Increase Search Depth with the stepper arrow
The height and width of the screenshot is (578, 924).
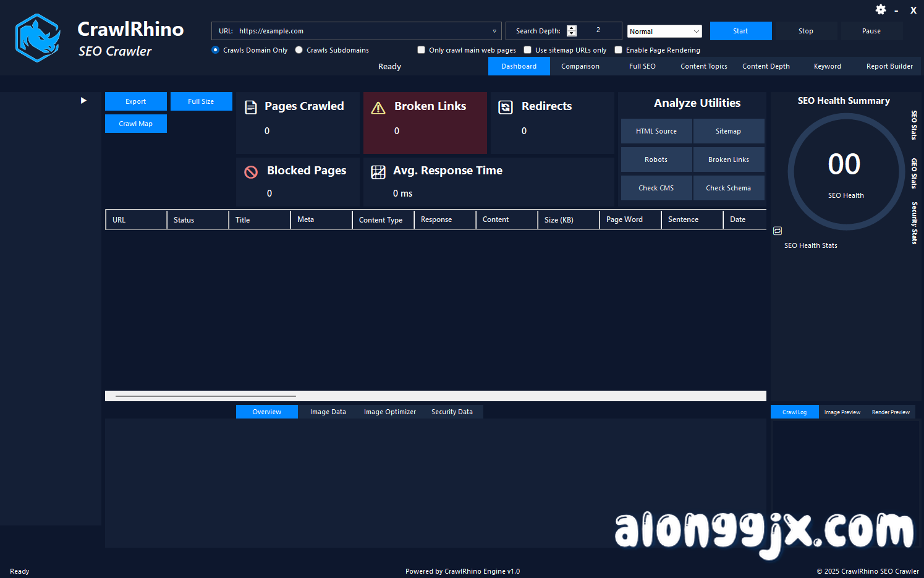pyautogui.click(x=571, y=28)
